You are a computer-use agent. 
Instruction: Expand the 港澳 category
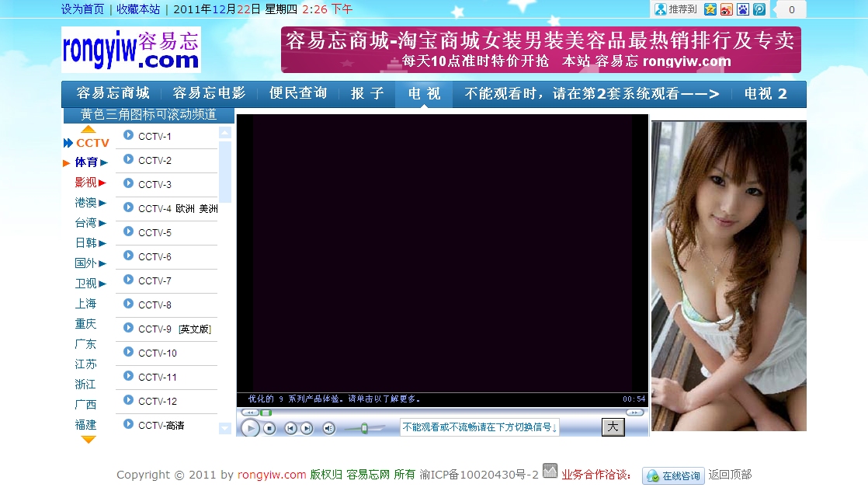(x=90, y=203)
